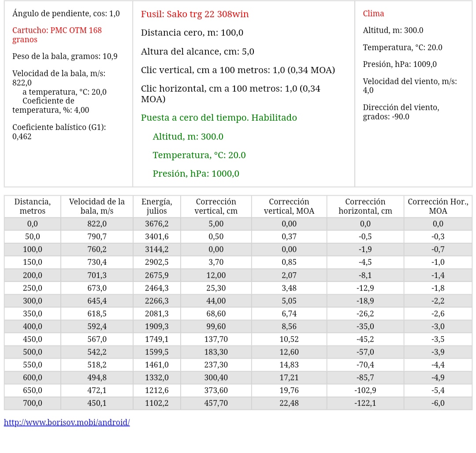Screen dimensions: 476x453
Task: Select the Ángulo de pendiente, cos line
Action: click(66, 14)
